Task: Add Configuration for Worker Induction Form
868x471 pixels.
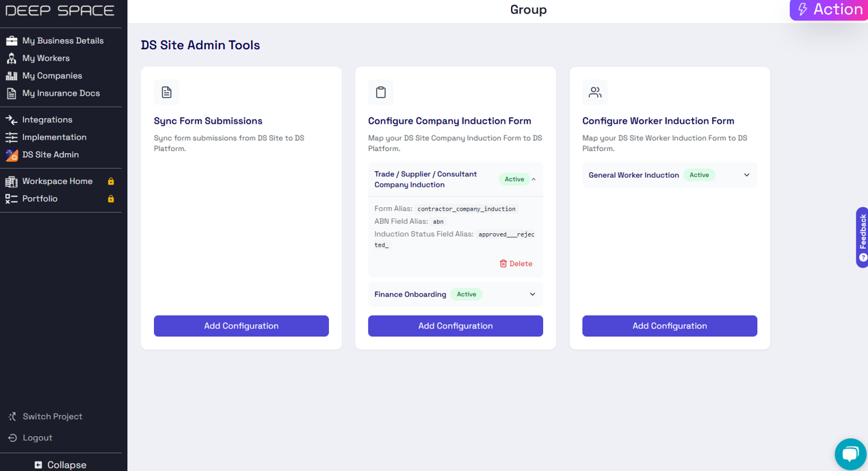Action: pyautogui.click(x=670, y=326)
